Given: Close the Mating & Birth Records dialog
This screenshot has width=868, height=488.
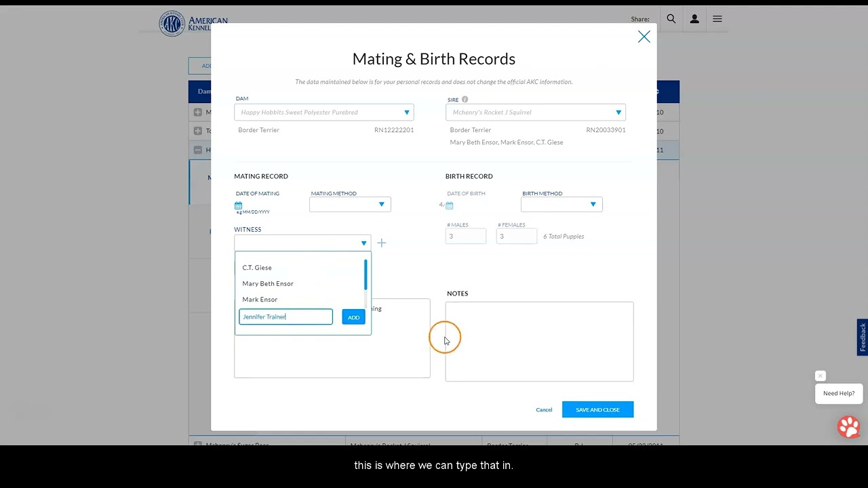Looking at the screenshot, I should click(x=644, y=37).
